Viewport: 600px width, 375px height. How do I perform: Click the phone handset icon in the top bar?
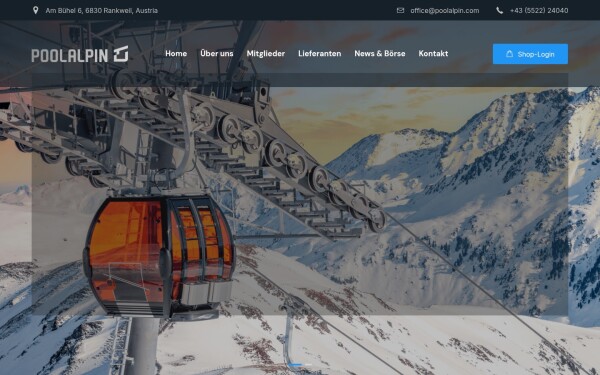499,10
